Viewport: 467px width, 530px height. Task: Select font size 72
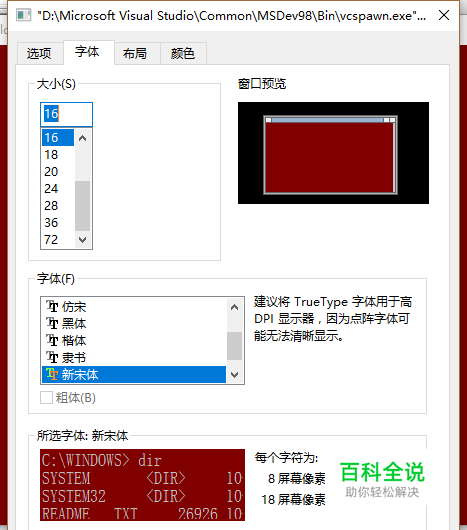coord(58,240)
